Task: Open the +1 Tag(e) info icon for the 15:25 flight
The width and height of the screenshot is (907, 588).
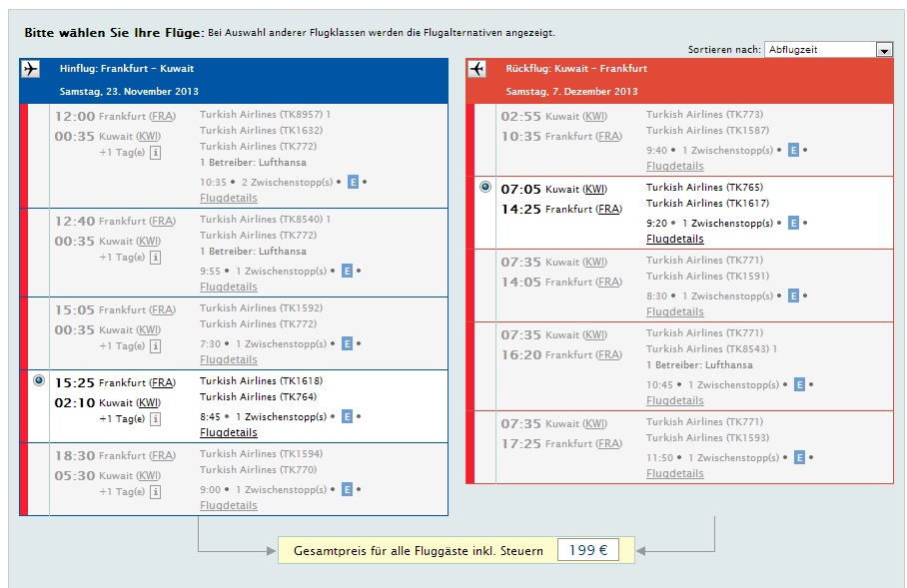Action: pos(155,419)
